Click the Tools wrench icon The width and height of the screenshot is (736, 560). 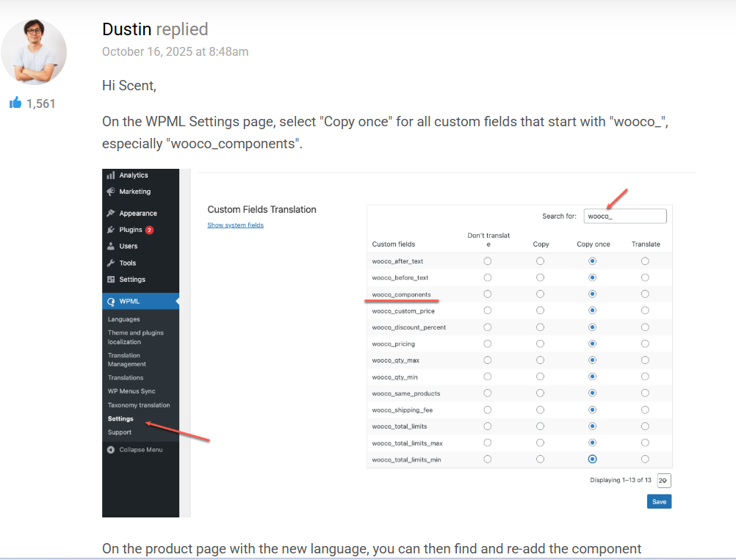click(x=111, y=263)
